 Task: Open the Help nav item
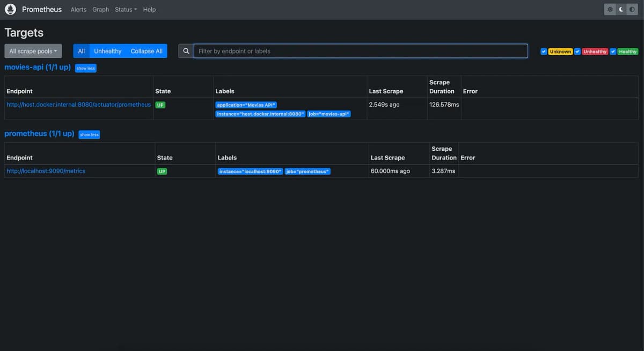click(149, 9)
